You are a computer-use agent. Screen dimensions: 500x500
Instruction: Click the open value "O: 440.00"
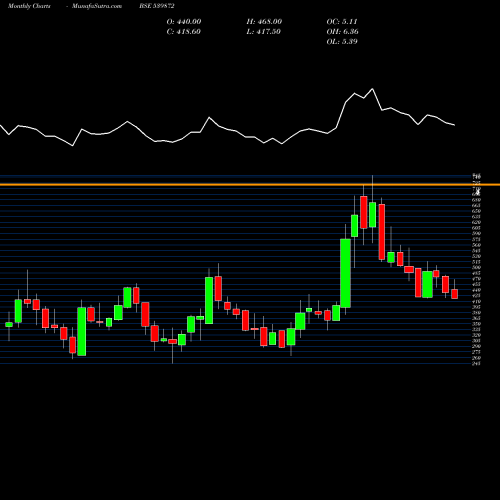184,22
